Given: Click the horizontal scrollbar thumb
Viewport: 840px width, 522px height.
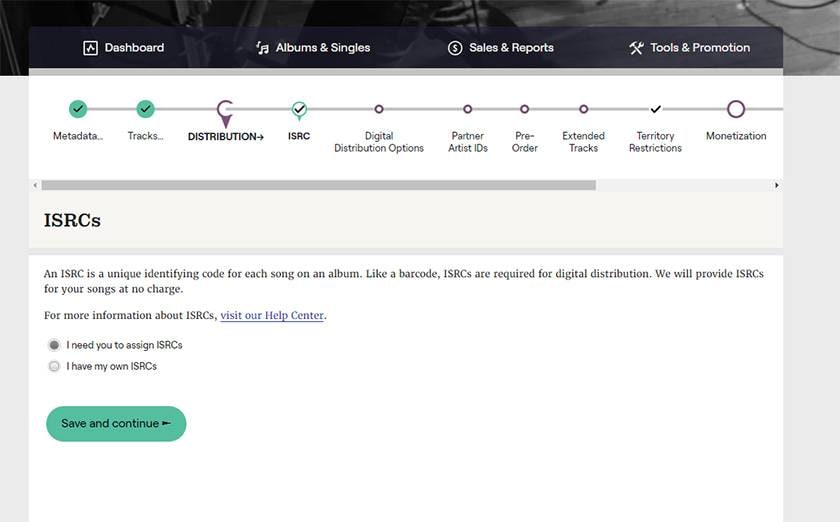Looking at the screenshot, I should pos(318,185).
